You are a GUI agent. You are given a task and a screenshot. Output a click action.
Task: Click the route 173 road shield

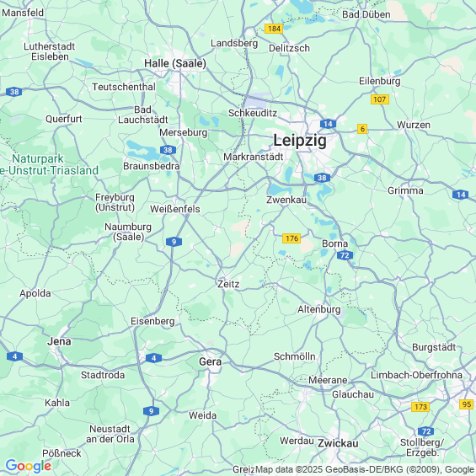tap(420, 407)
